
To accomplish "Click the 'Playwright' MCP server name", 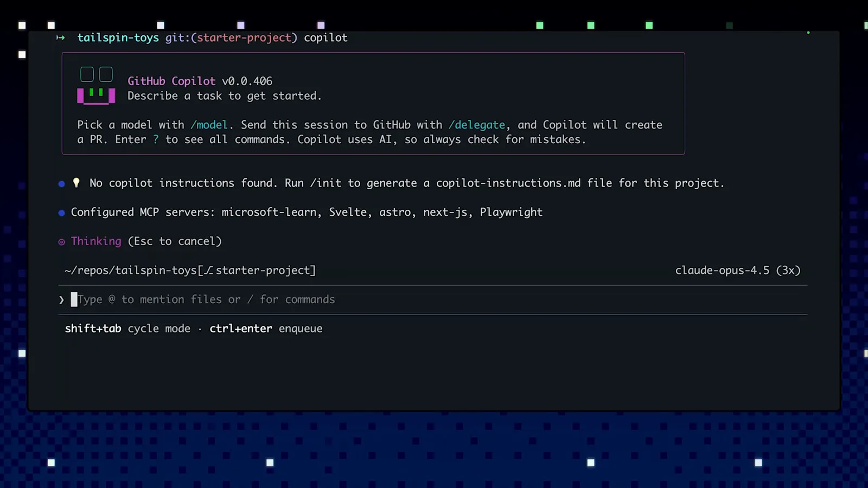I will tap(511, 212).
